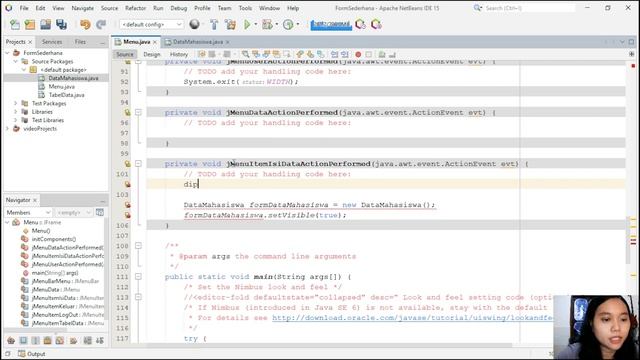640x360 pixels.
Task: Open the Team menu
Action: 224,8
